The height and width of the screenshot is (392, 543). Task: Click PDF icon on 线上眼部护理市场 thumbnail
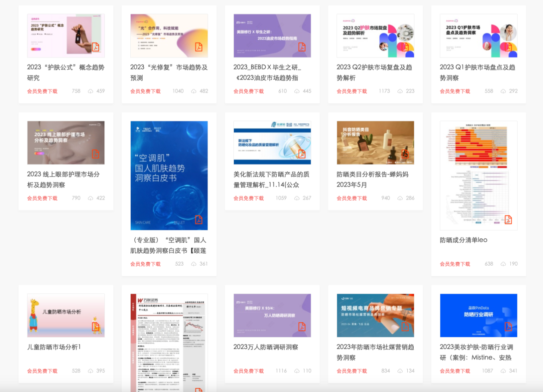coord(96,154)
